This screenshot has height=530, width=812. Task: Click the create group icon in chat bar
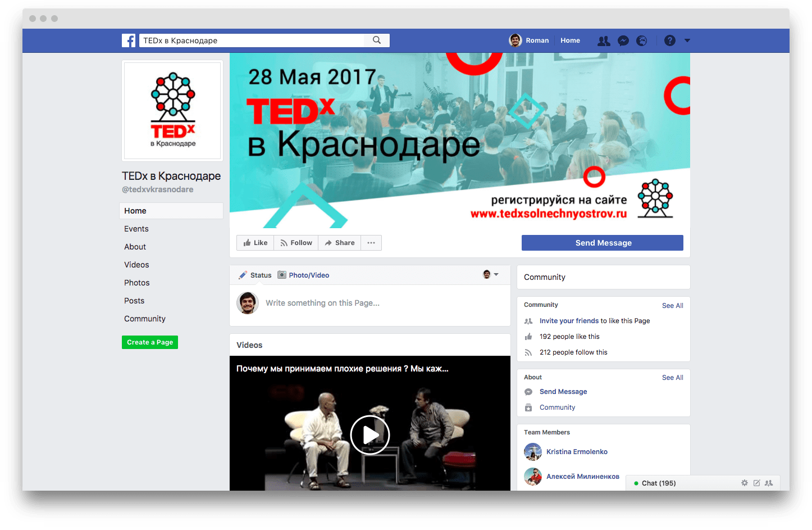tap(769, 483)
